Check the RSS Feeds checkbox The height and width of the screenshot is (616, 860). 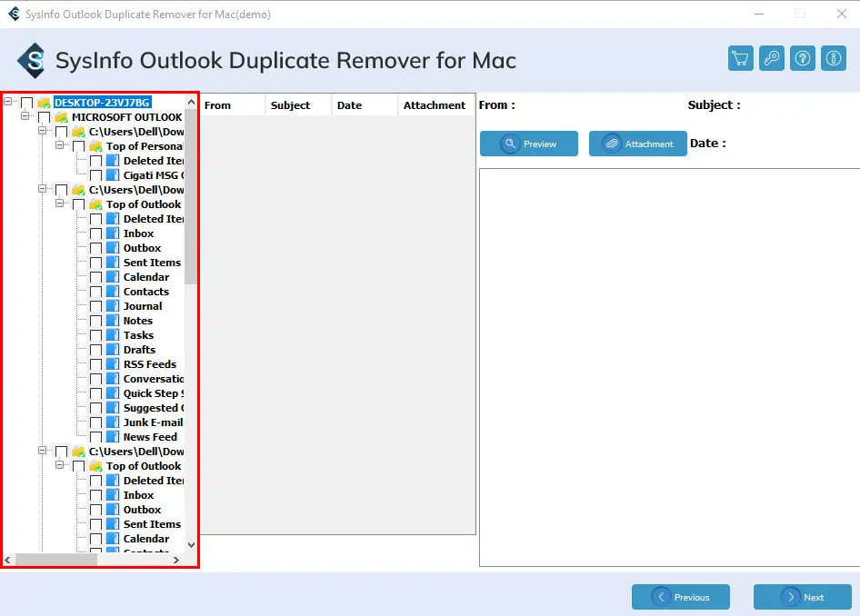coord(96,364)
